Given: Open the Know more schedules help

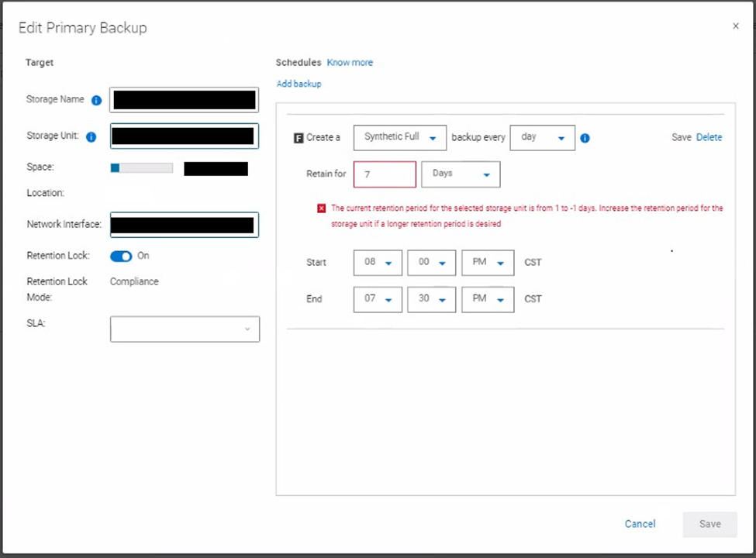Looking at the screenshot, I should point(350,63).
